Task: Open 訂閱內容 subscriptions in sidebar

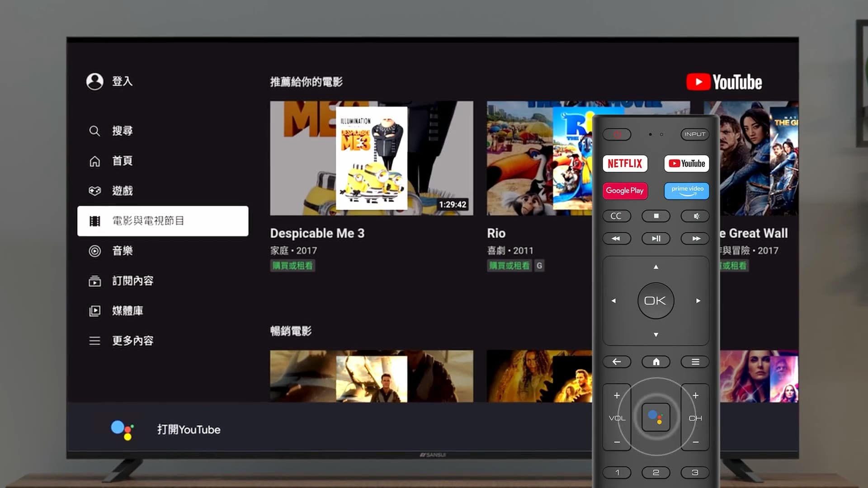Action: tap(121, 281)
